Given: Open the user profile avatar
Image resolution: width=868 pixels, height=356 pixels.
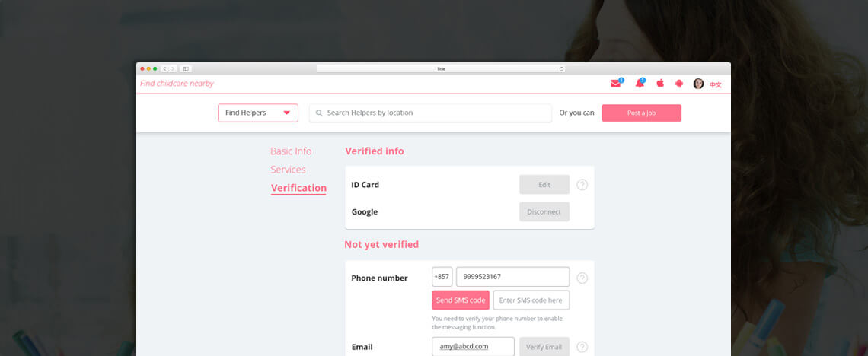Looking at the screenshot, I should (x=699, y=84).
